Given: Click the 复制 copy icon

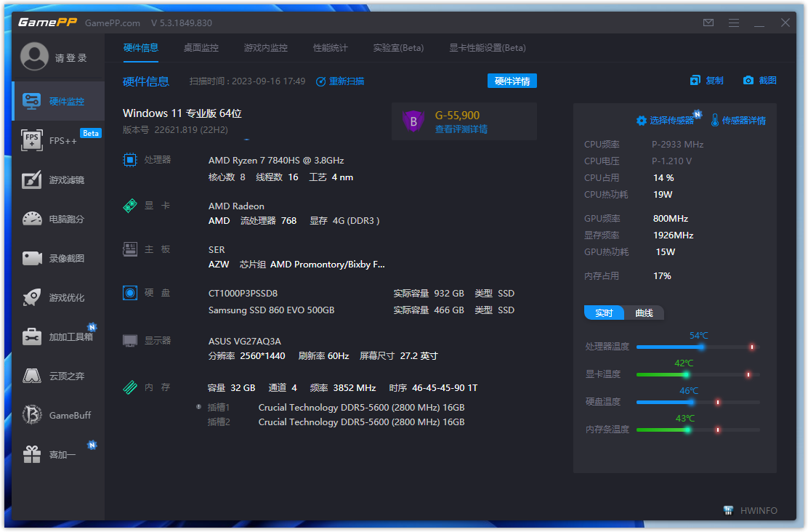Looking at the screenshot, I should coord(695,81).
